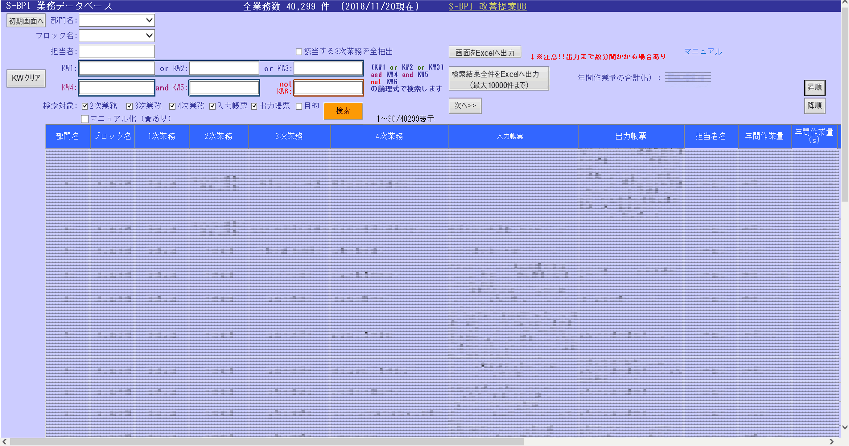Click the scroll-down arrow on vertical scrollbar
This screenshot has height=446, width=849.
[844, 429]
